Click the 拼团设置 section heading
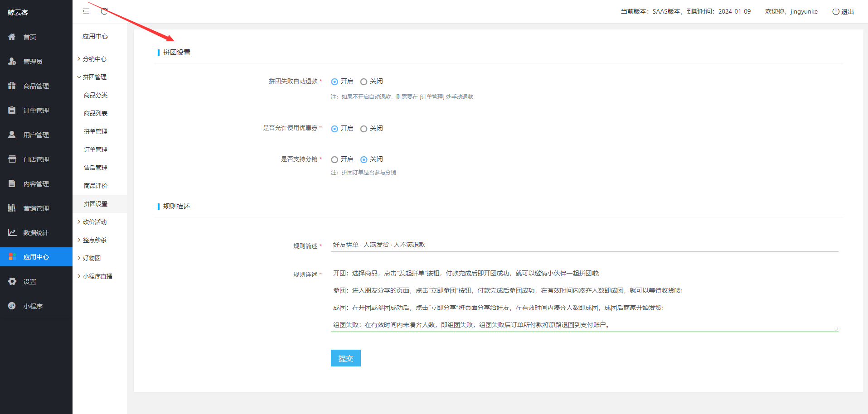 [x=177, y=53]
